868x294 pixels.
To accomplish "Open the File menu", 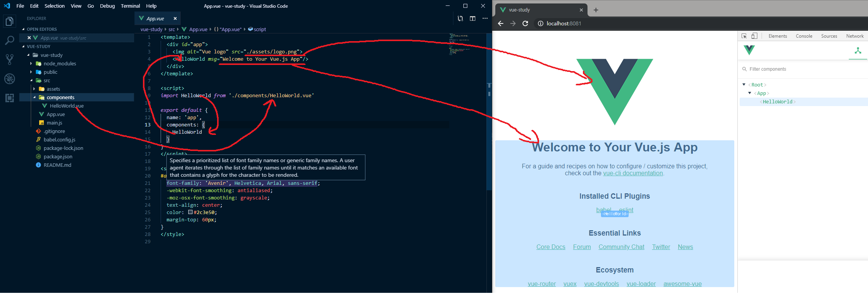I will (20, 6).
